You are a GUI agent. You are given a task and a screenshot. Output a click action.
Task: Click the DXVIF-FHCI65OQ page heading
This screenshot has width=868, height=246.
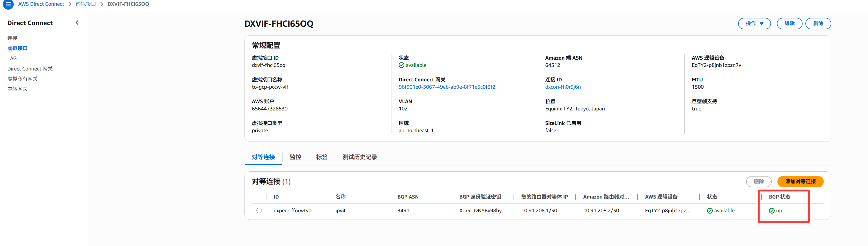click(x=279, y=24)
